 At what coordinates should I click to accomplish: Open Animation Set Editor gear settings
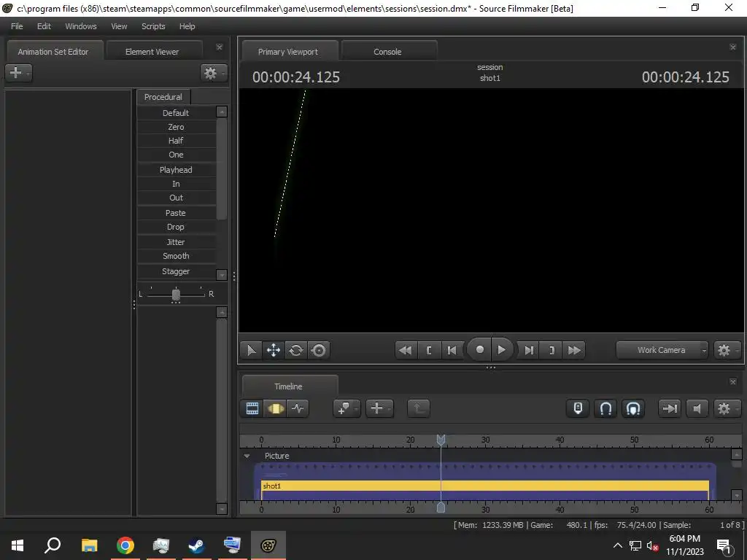[x=214, y=73]
